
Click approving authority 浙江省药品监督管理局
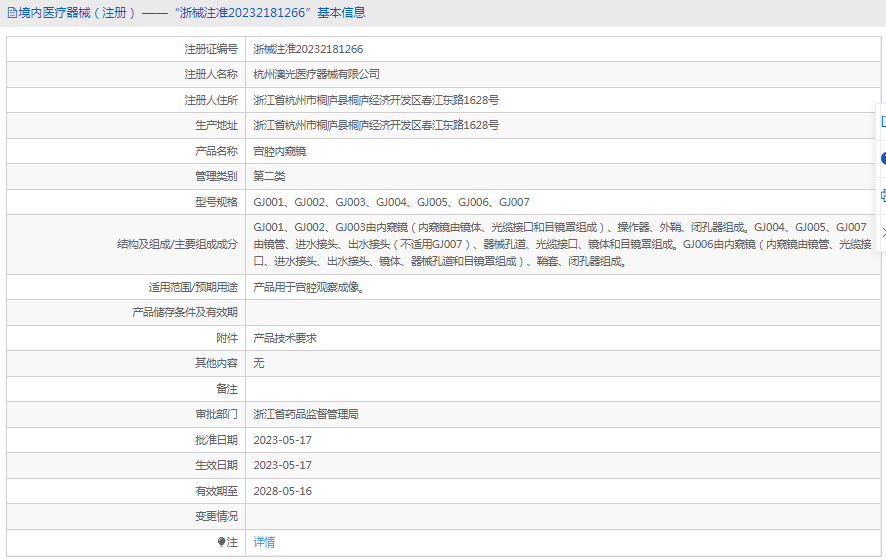click(306, 414)
